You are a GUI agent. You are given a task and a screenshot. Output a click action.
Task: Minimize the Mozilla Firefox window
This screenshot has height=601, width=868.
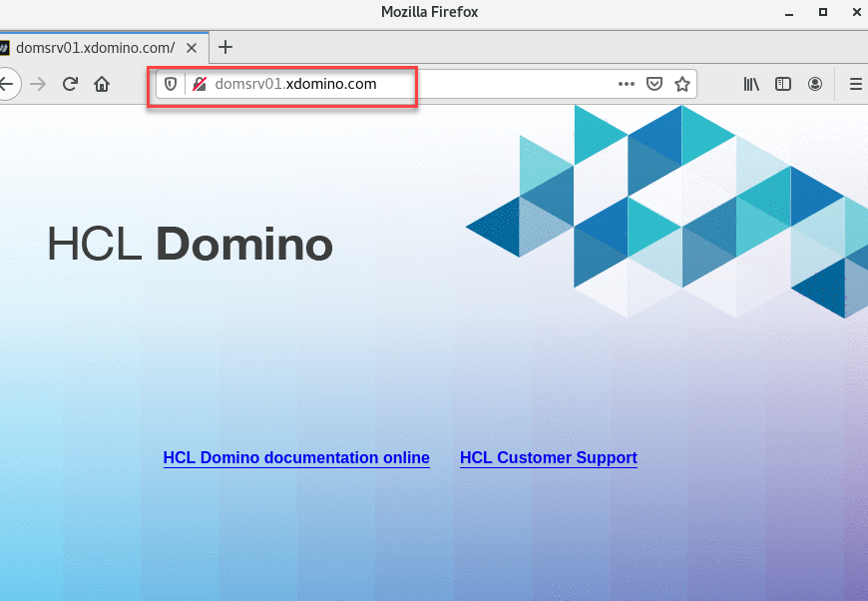pyautogui.click(x=789, y=13)
